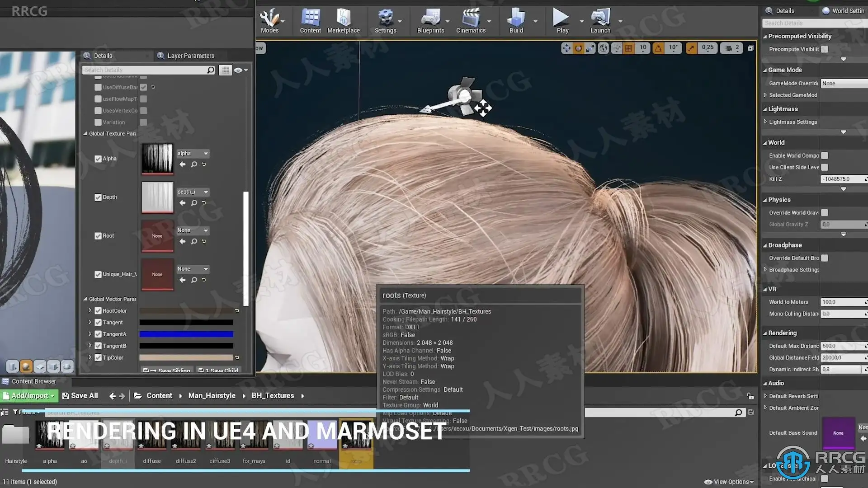Open the Marketplace from toolbar
The width and height of the screenshot is (868, 488).
[x=343, y=20]
